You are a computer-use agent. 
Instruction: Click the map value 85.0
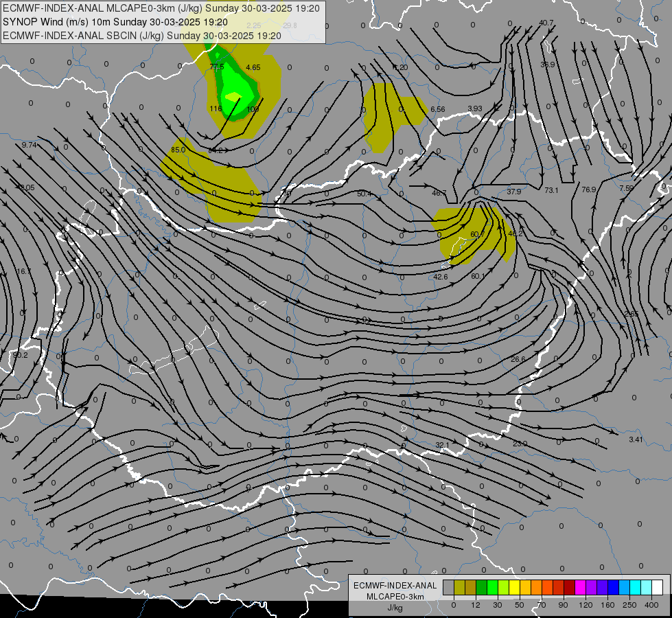click(x=178, y=150)
